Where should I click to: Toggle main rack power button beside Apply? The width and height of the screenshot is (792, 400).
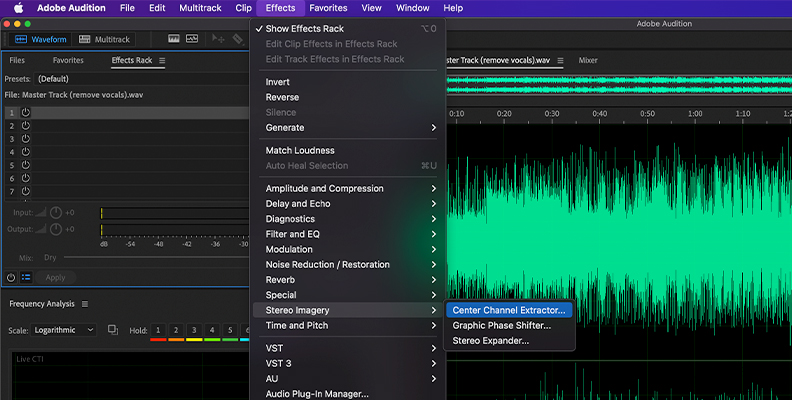tap(11, 277)
